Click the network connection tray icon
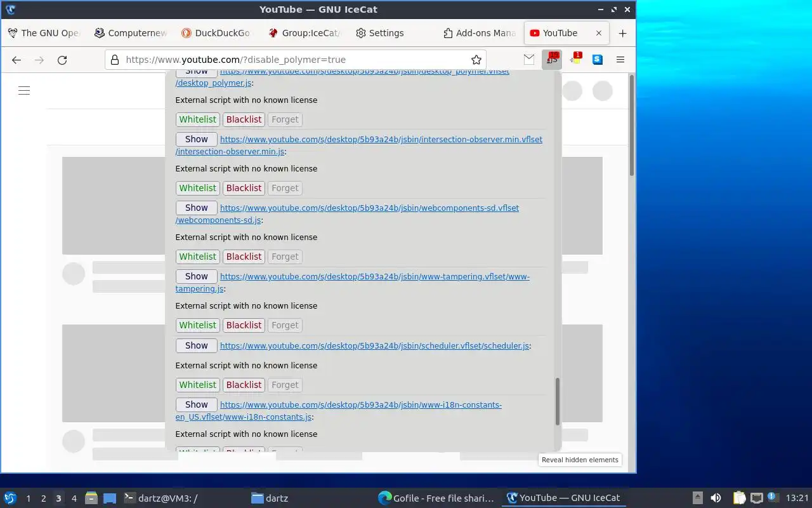The width and height of the screenshot is (812, 508). tap(756, 498)
